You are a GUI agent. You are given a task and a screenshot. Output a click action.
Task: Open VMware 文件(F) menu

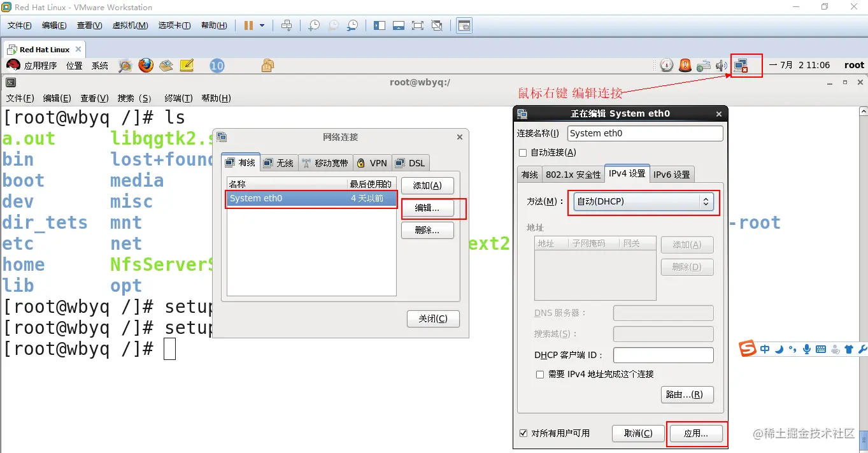click(x=20, y=25)
